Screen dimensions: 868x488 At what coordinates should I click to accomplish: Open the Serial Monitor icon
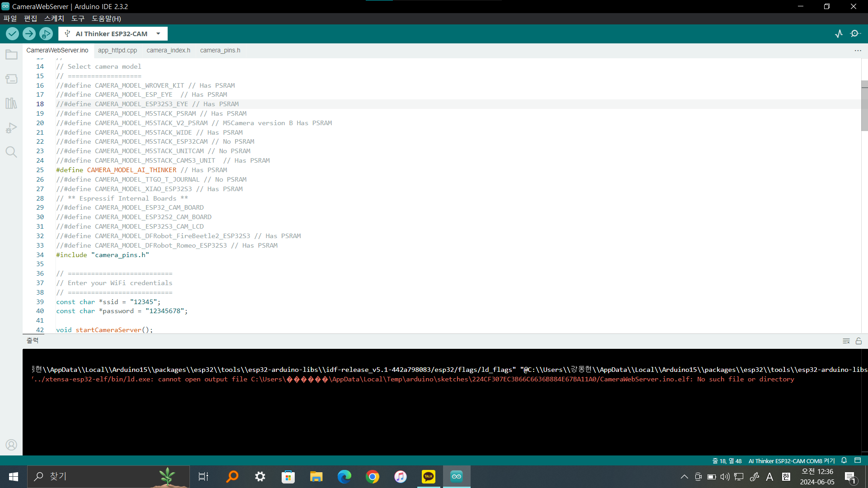[x=855, y=33]
